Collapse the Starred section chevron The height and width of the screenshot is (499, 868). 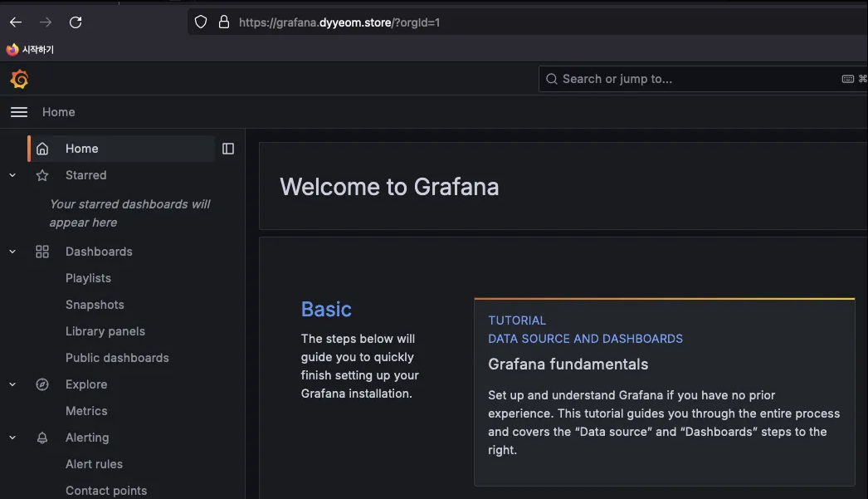[x=12, y=175]
